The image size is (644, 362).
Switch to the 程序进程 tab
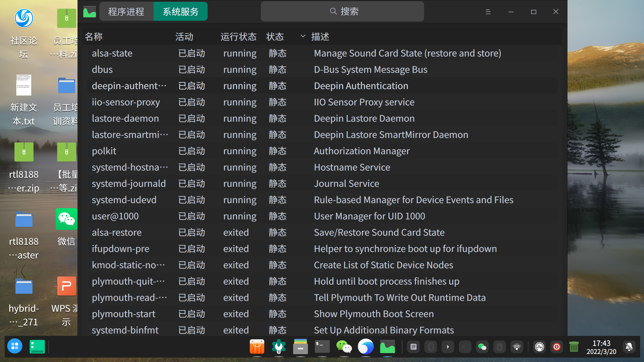point(126,11)
